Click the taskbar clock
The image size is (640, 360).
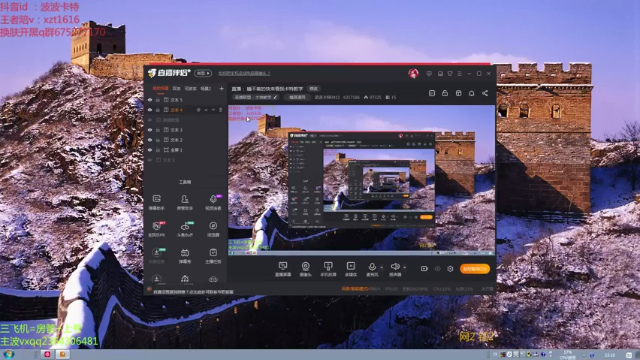[609, 355]
